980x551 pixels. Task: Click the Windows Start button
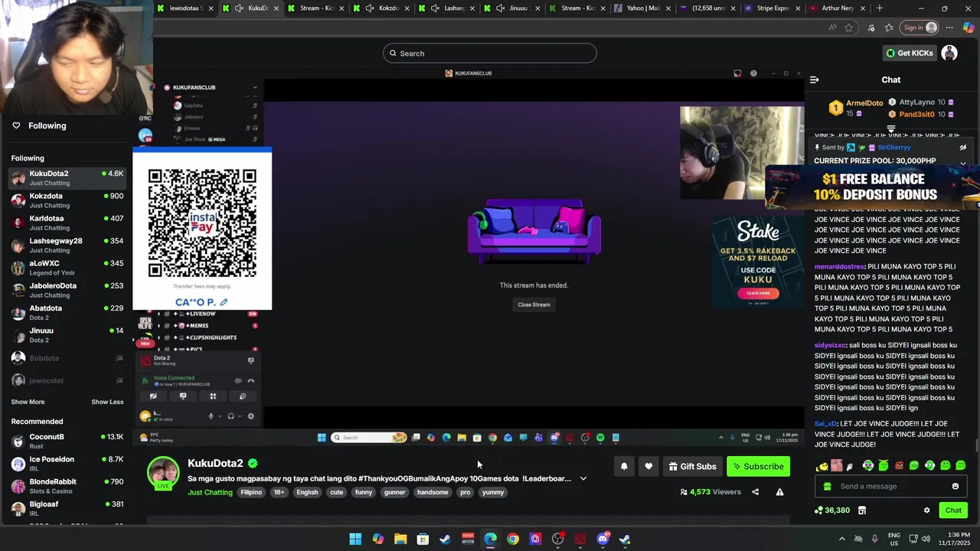click(355, 539)
